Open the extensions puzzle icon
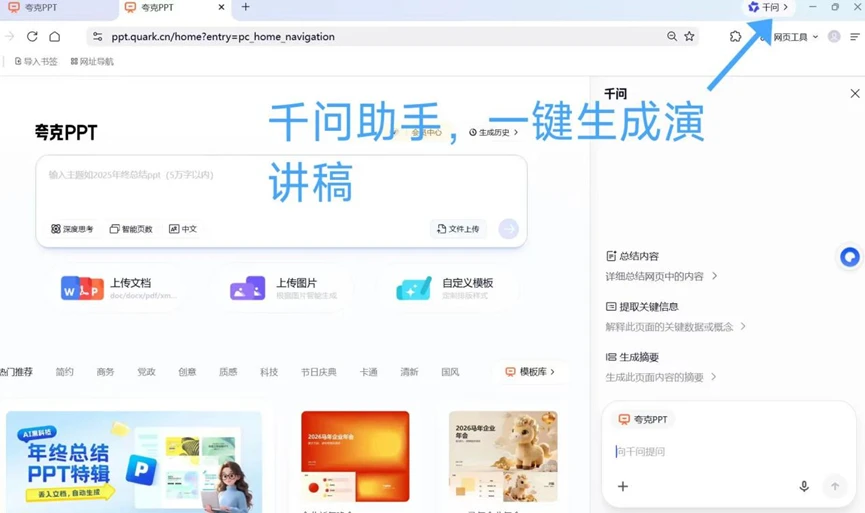 coord(735,36)
